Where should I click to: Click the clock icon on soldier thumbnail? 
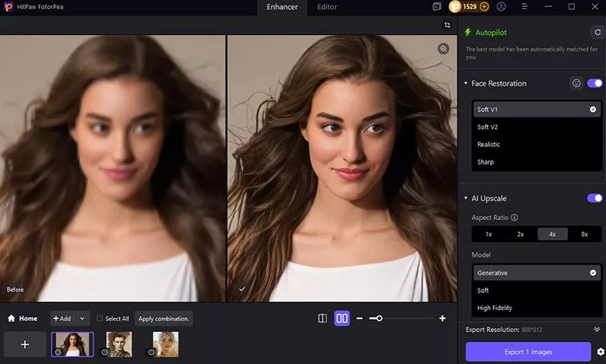(104, 352)
